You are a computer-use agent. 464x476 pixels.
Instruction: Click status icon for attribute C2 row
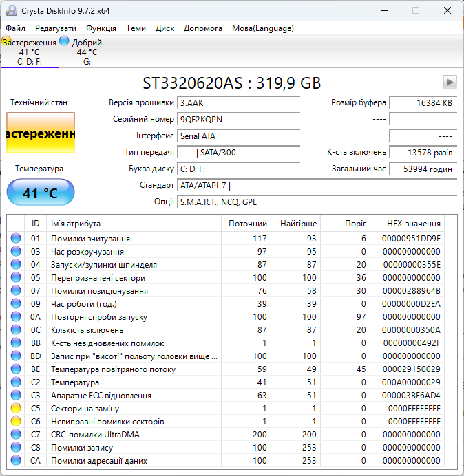[16, 382]
